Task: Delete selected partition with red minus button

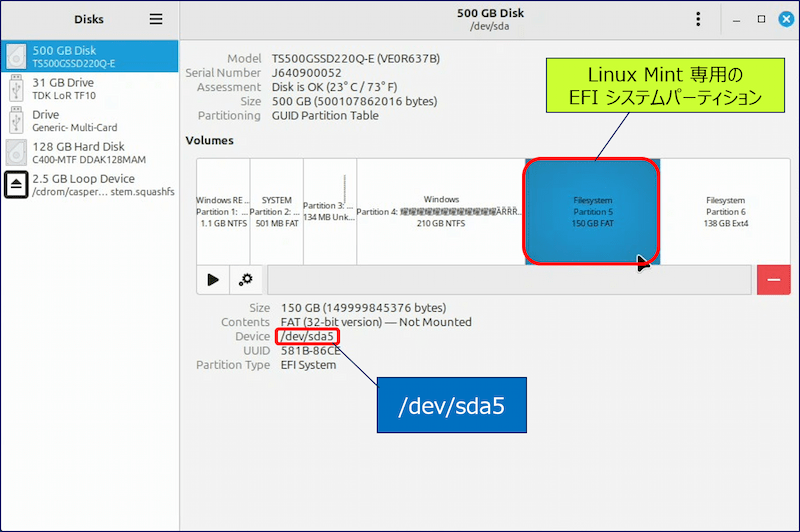Action: tap(773, 280)
